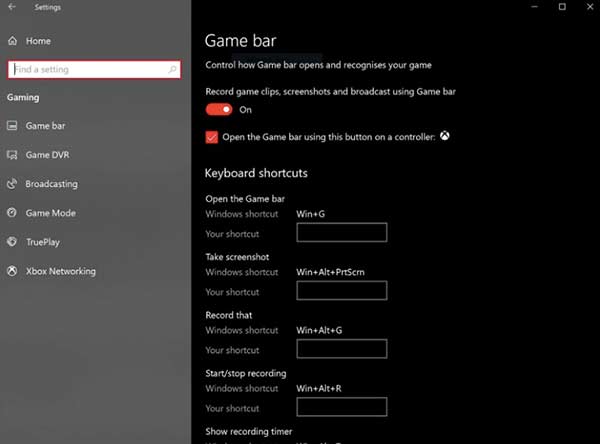600x444 pixels.
Task: Click the Win+G shortcut text
Action: [x=310, y=214]
